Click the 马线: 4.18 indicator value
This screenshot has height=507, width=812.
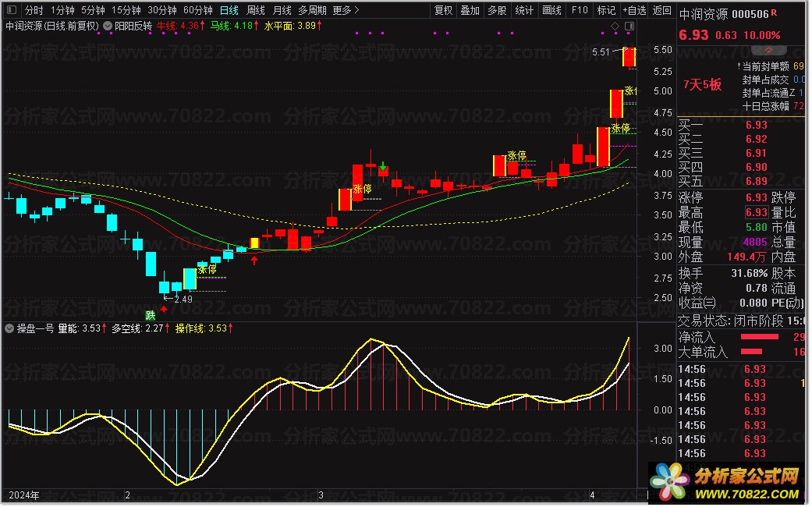coord(235,26)
